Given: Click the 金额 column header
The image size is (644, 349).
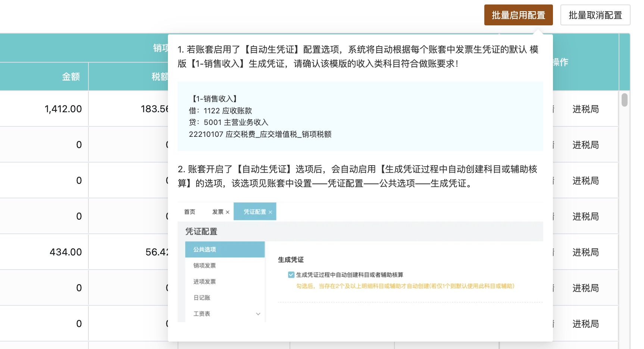Looking at the screenshot, I should 71,76.
